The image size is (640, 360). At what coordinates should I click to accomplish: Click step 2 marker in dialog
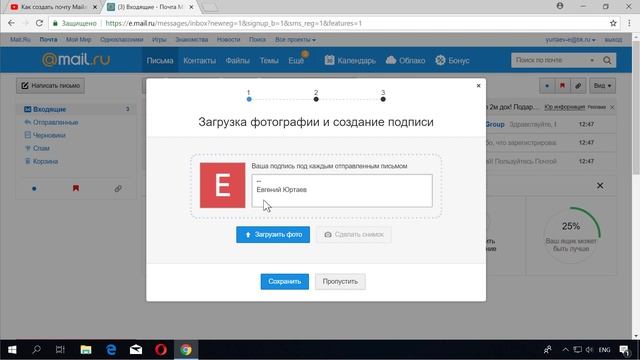pos(316,99)
